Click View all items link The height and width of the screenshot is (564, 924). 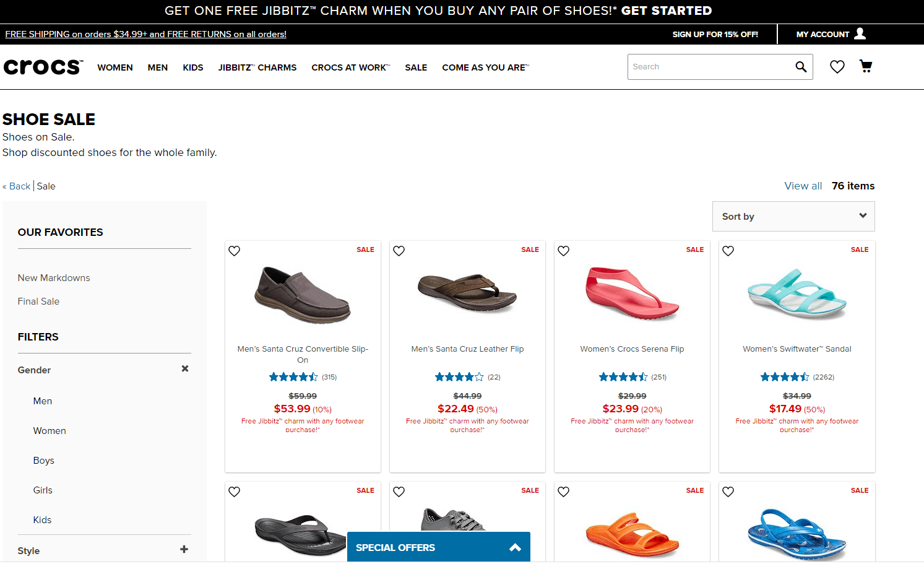(x=803, y=186)
